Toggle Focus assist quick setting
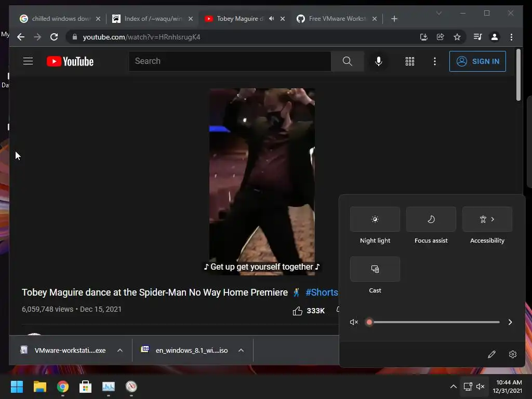Image resolution: width=532 pixels, height=399 pixels. point(431,219)
